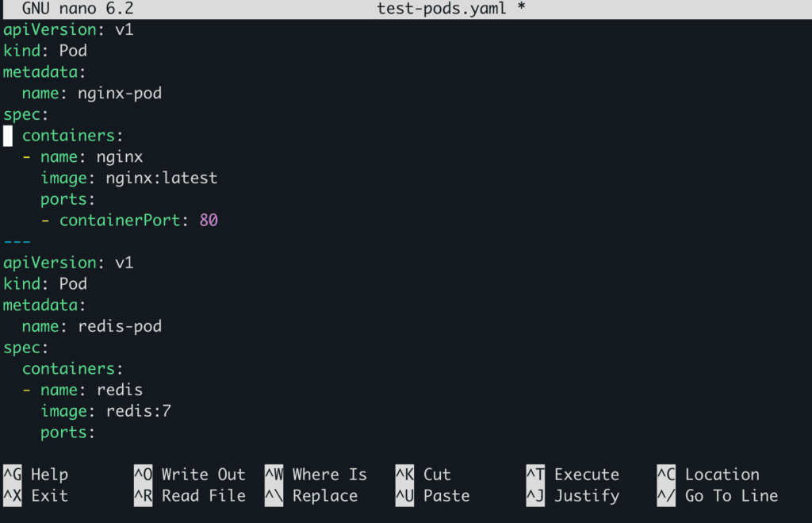Click the Cut shortcut label
This screenshot has width=812, height=523.
coord(437,475)
